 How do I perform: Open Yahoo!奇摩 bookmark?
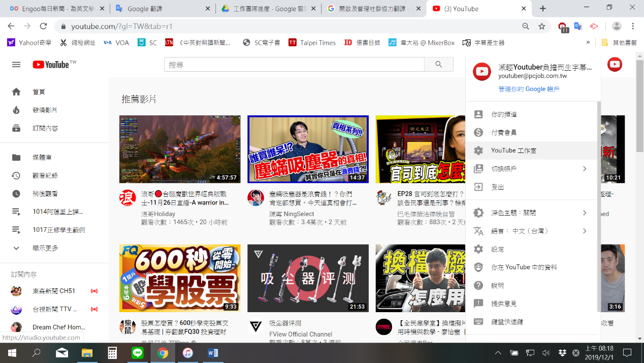(x=29, y=43)
